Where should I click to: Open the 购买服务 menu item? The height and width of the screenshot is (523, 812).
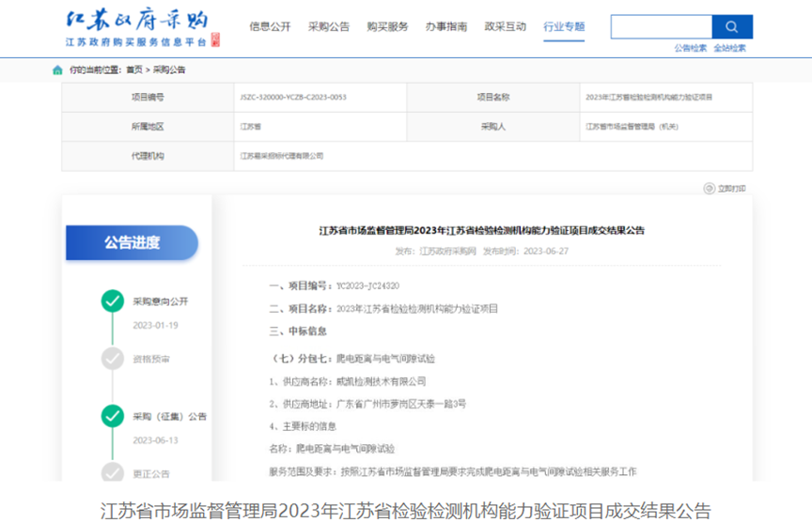(x=387, y=27)
